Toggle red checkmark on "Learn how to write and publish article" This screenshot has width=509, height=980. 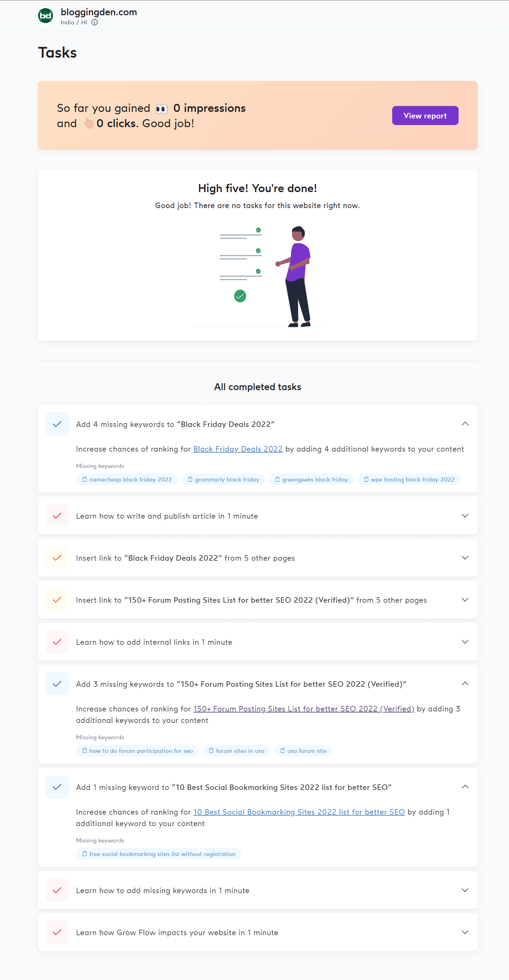point(57,516)
